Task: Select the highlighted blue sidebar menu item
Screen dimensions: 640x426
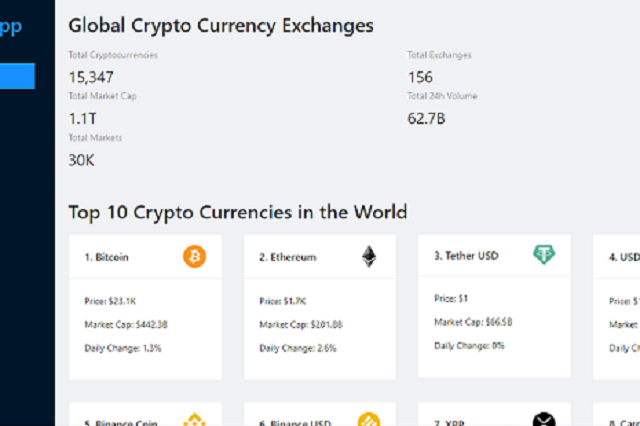Action: pos(18,76)
